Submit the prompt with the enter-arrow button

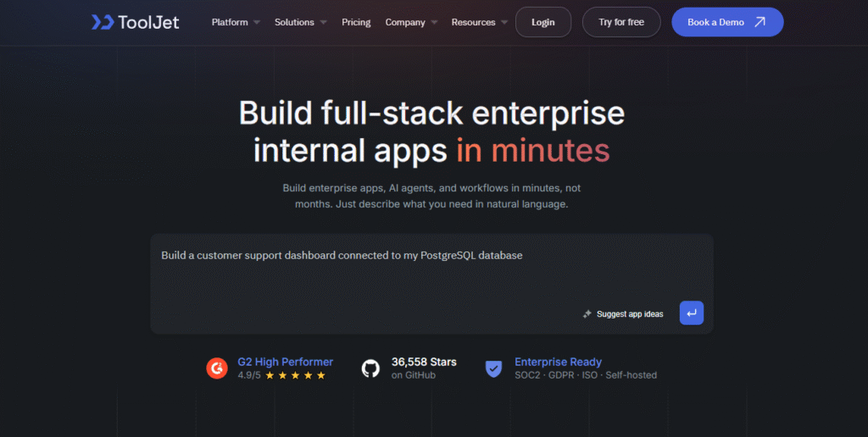coord(692,313)
